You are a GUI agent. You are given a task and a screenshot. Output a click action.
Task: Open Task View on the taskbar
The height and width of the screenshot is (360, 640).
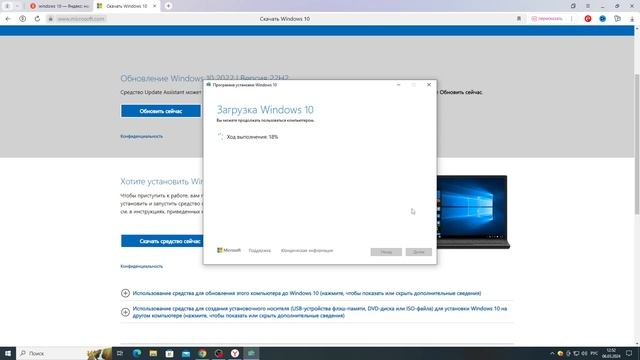120,353
